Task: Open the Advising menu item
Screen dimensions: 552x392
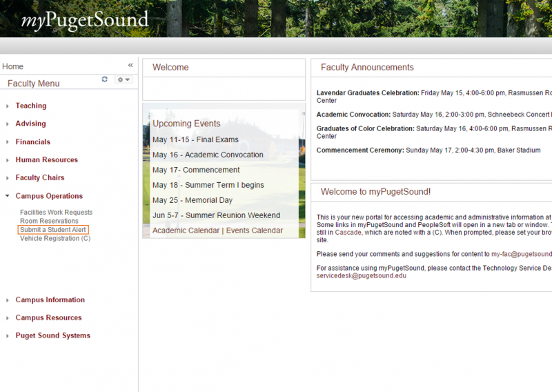Action: [30, 124]
